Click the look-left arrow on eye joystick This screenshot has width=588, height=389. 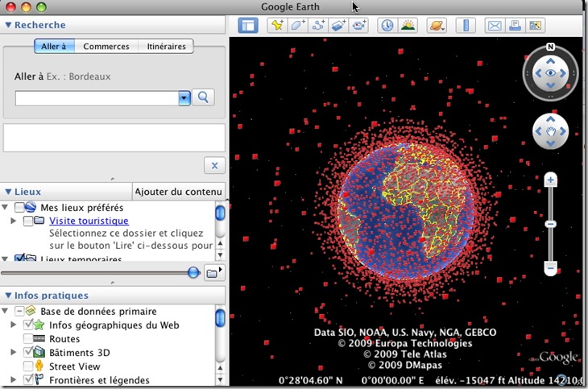538,73
